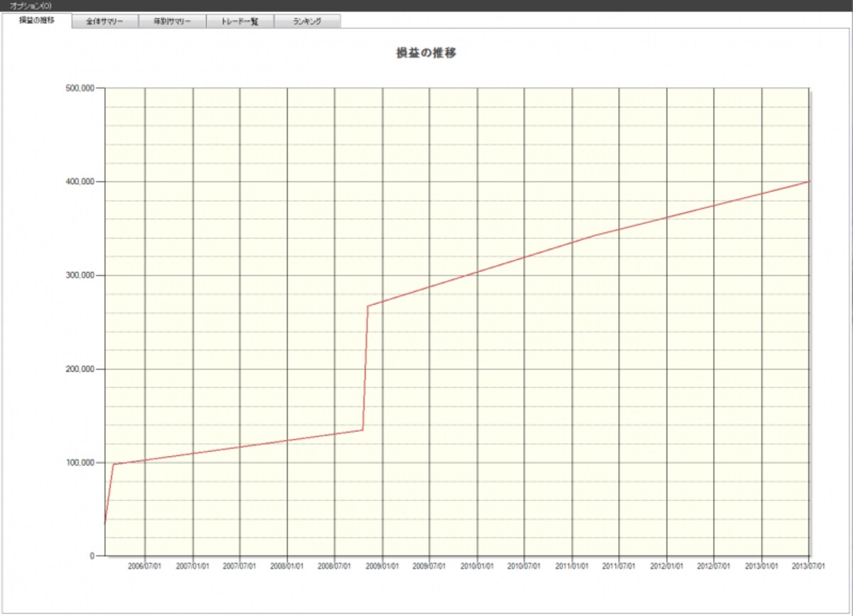Switch to the 全体サマリー tab
Image resolution: width=853 pixels, height=616 pixels.
105,21
